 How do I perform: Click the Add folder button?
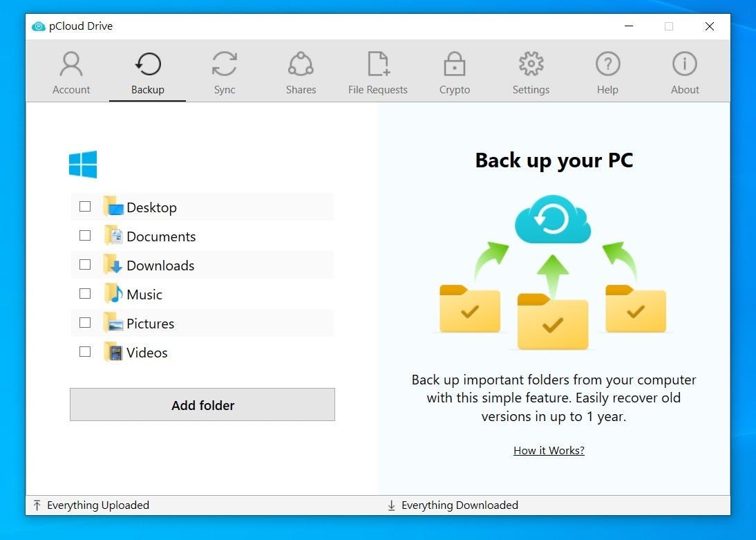(x=202, y=404)
